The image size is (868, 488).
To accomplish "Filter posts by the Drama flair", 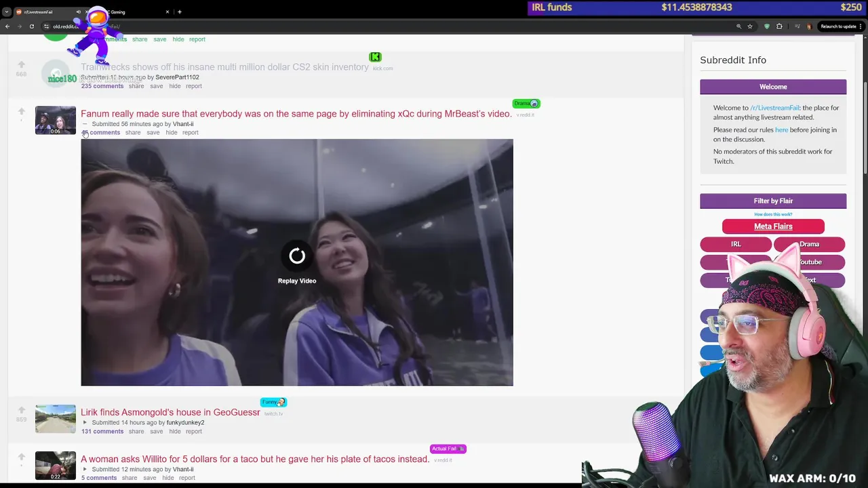I will pos(809,244).
